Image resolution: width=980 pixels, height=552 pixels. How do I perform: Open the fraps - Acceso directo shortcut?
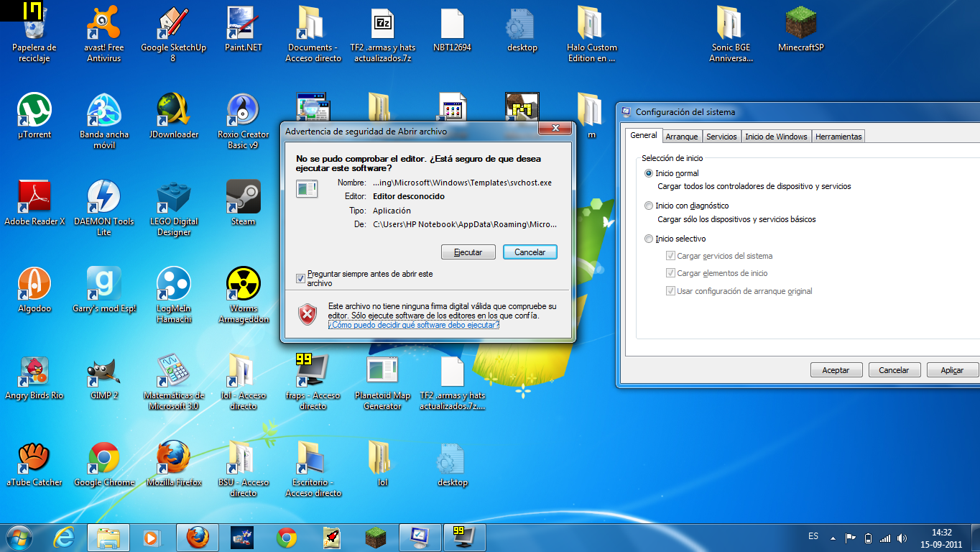click(x=313, y=382)
